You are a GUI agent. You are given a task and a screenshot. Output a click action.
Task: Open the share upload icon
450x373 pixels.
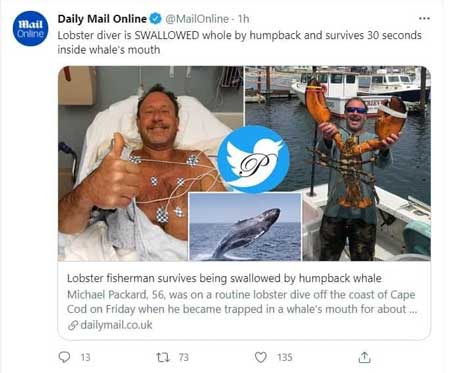click(x=364, y=357)
